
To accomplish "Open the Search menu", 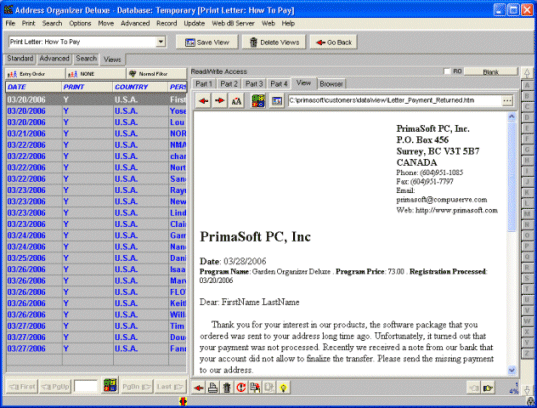I will click(x=52, y=23).
